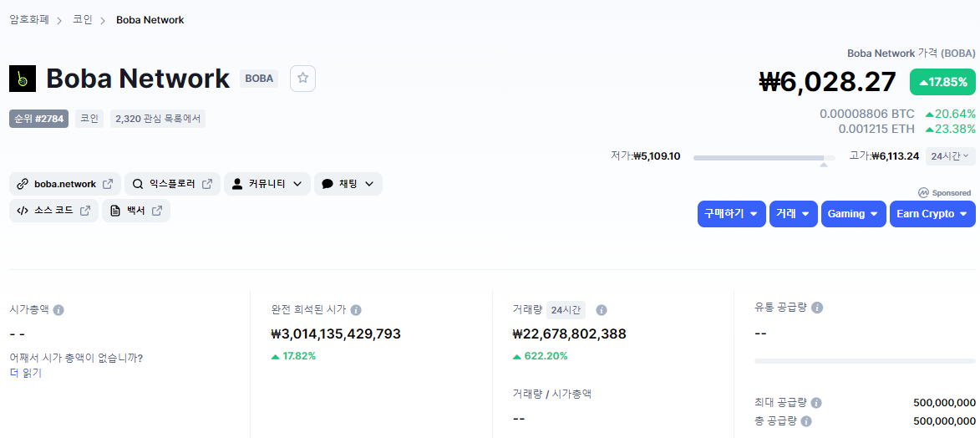Click the 0.00008806 BTC value
The height and width of the screenshot is (438, 980).
click(867, 114)
